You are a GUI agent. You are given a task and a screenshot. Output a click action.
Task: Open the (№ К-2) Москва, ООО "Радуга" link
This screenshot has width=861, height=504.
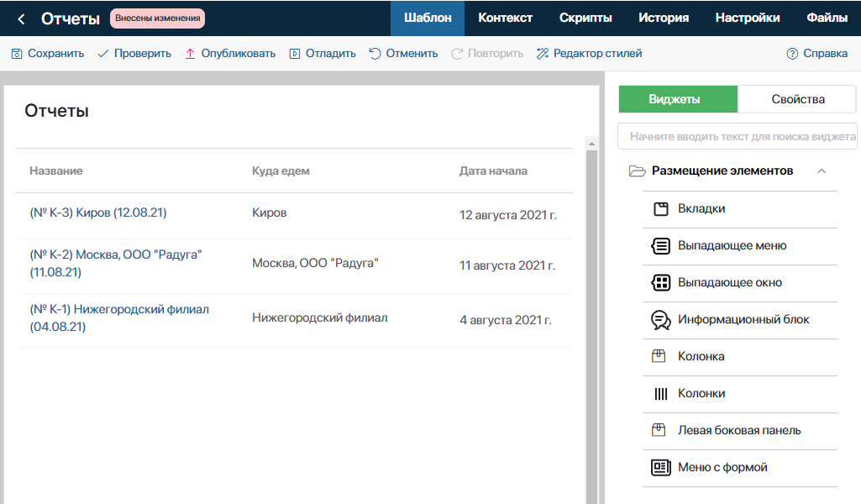116,264
